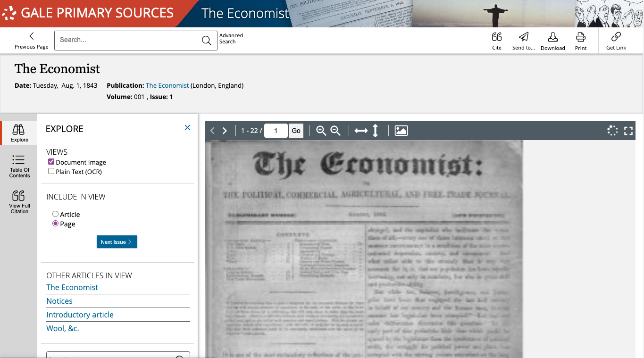Go to previous page in viewer
Viewport: 644px width, 358px height.
212,131
